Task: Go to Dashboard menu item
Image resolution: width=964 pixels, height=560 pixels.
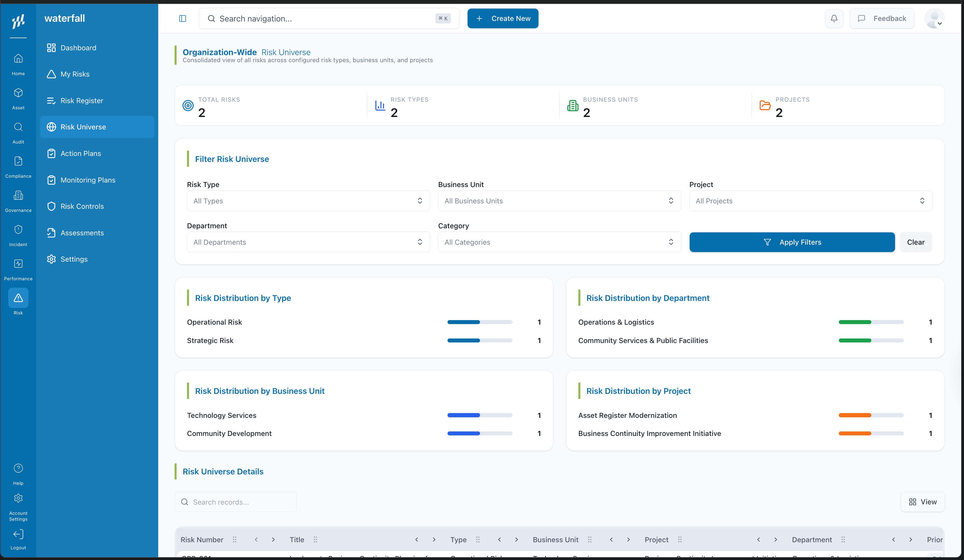Action: pyautogui.click(x=97, y=48)
